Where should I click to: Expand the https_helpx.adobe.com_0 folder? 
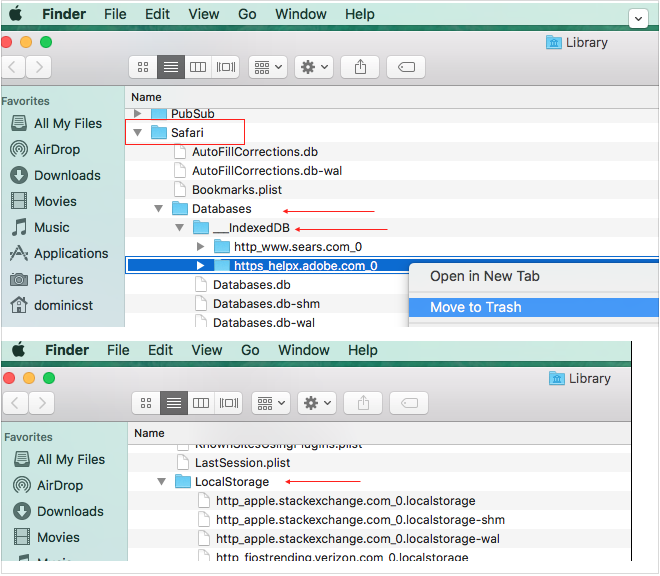click(x=201, y=266)
